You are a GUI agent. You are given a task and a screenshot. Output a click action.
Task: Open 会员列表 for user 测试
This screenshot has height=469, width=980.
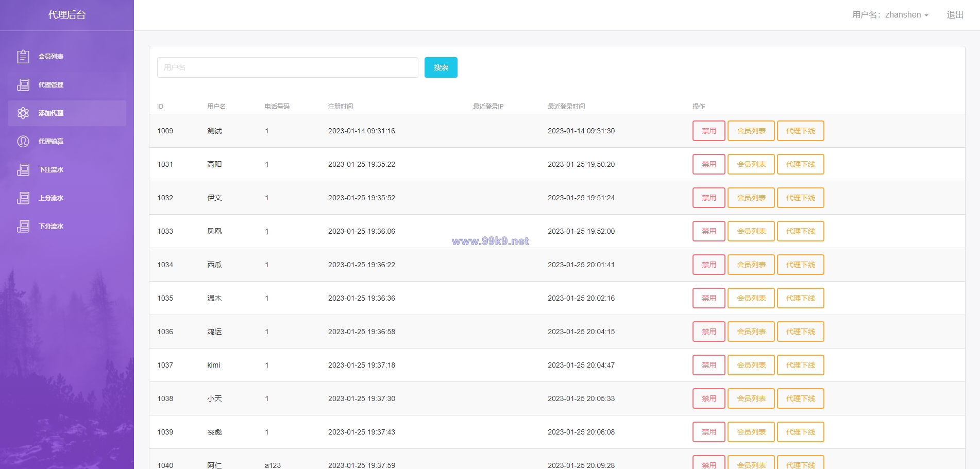click(751, 131)
